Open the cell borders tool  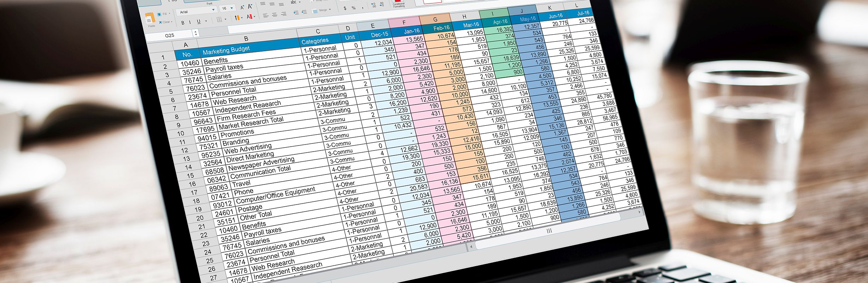219,19
